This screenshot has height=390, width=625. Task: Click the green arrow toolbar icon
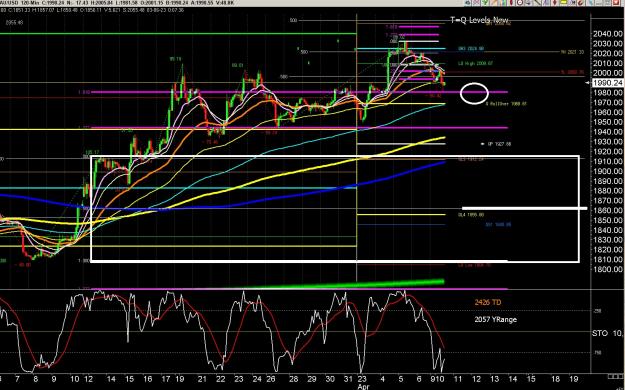coord(485,2)
